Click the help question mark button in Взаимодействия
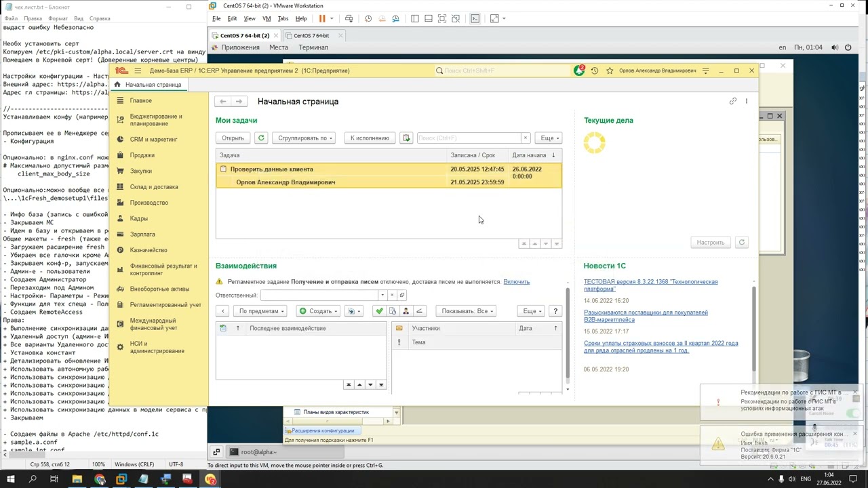The height and width of the screenshot is (488, 868). (555, 311)
